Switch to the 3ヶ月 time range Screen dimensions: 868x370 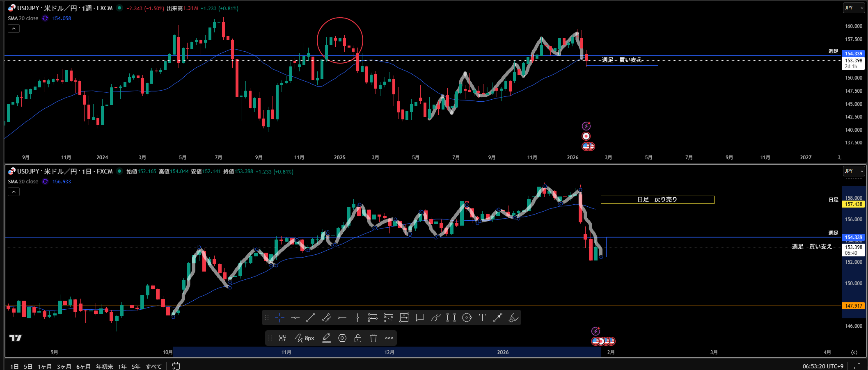point(64,366)
